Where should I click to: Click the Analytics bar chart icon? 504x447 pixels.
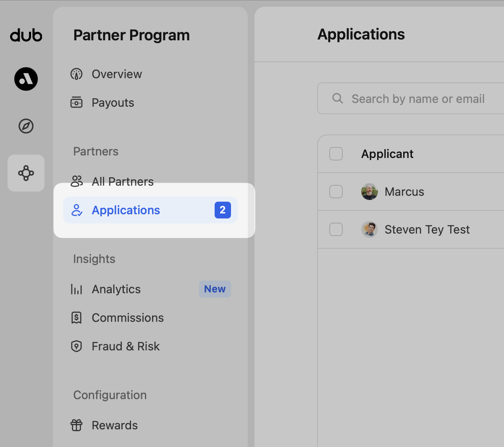(x=76, y=289)
